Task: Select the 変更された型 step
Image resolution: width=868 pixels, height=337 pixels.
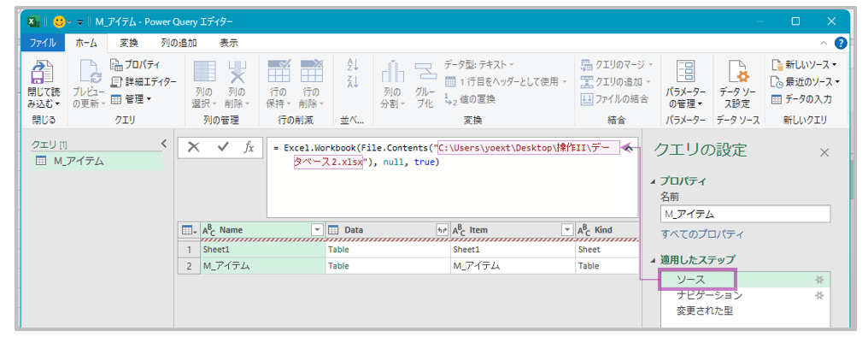Action: coord(745,311)
